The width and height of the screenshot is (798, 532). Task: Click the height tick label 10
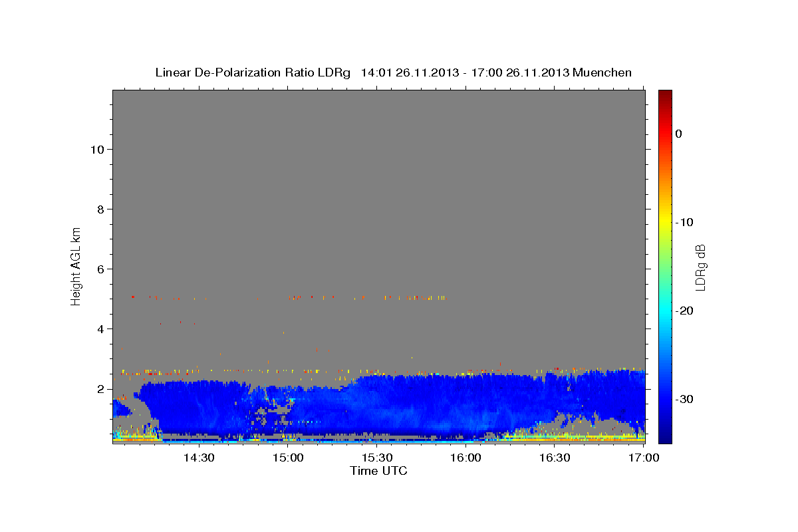pos(96,149)
